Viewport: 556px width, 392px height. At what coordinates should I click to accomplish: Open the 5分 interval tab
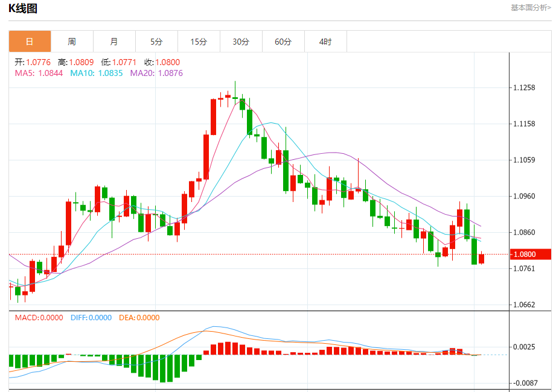click(156, 42)
